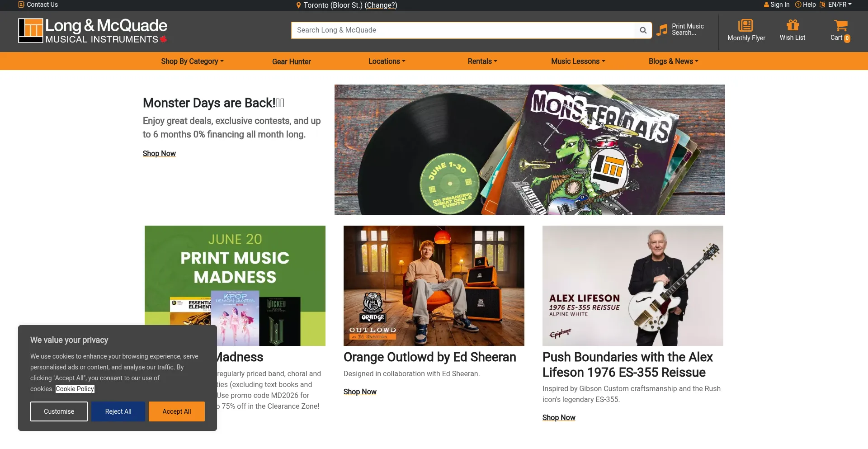Click the location pin icon

[298, 5]
